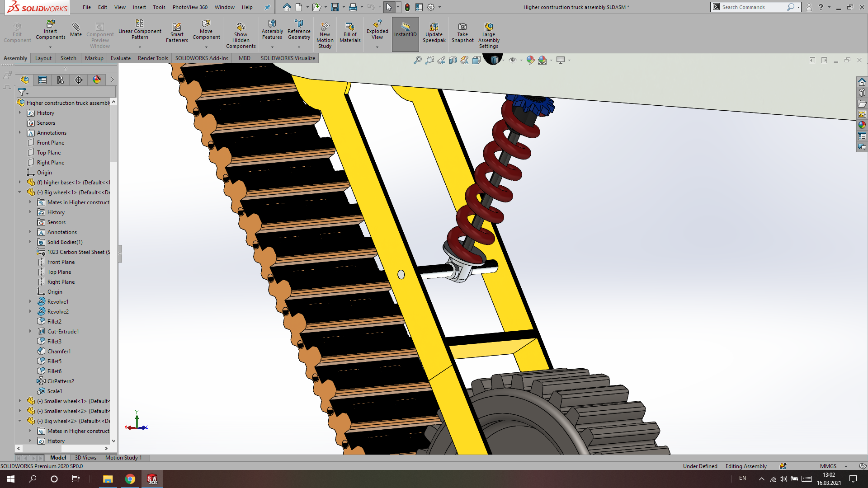Open the Insert menu
Viewport: 868px width, 488px height.
click(139, 7)
